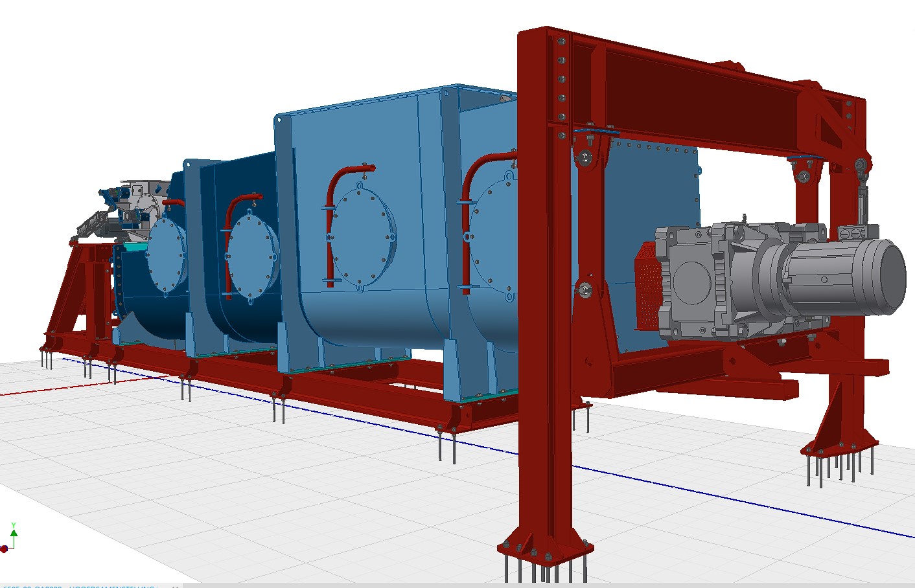
Task: Select the foreground red vertical column
Action: click(544, 324)
